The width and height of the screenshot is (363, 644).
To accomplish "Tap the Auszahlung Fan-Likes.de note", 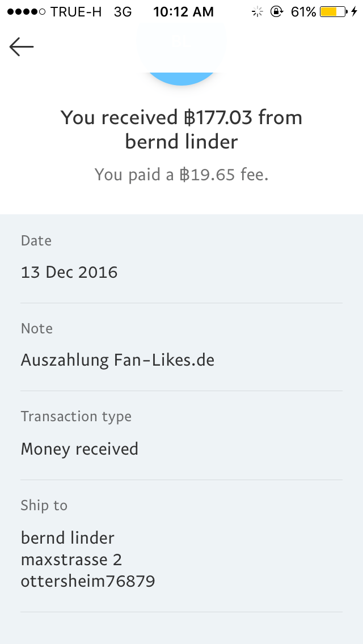I will [117, 360].
